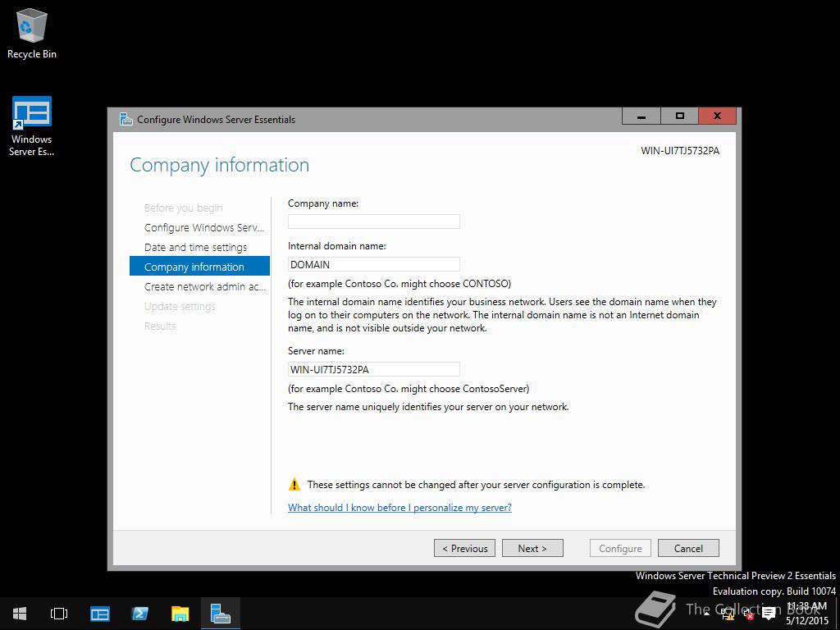Click the Server name field

374,369
